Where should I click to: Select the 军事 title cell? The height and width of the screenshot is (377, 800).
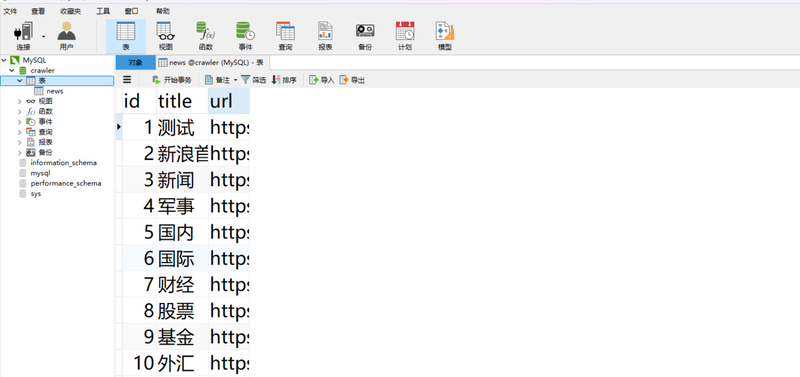tap(182, 206)
